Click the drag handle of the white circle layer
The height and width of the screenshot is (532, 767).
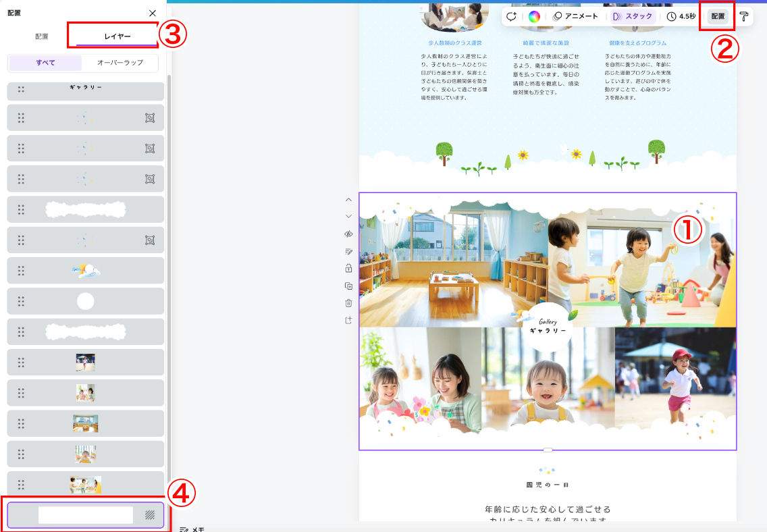(x=21, y=301)
